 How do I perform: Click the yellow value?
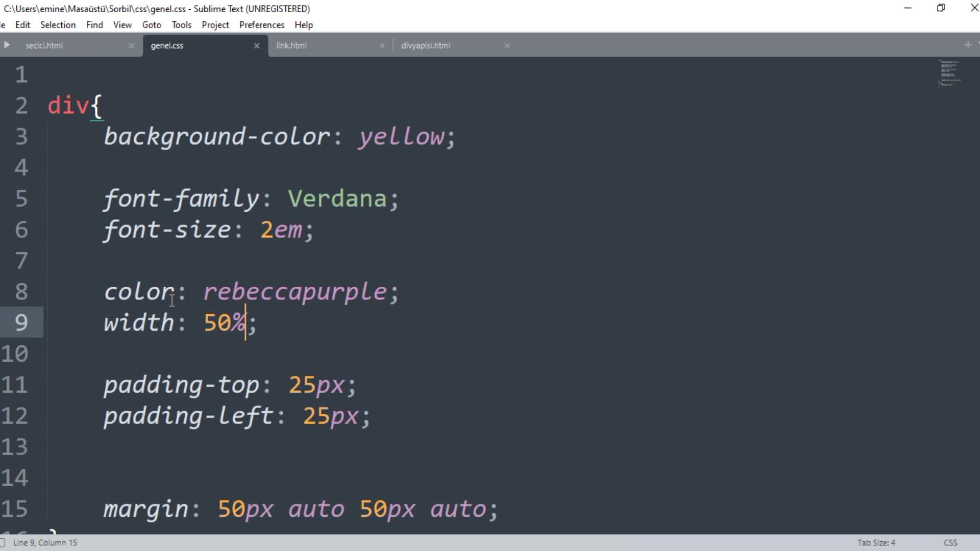[x=401, y=137]
